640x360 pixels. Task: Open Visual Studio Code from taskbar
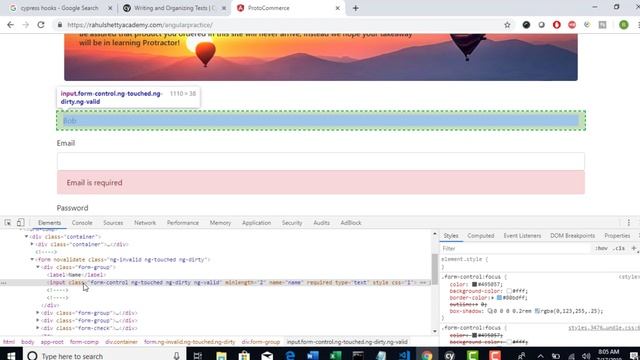404,356
